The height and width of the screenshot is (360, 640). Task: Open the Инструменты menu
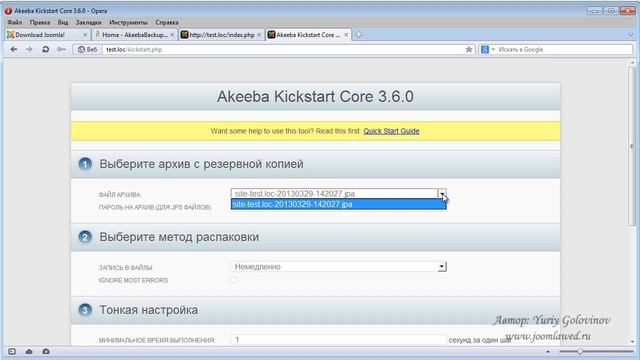click(x=128, y=22)
